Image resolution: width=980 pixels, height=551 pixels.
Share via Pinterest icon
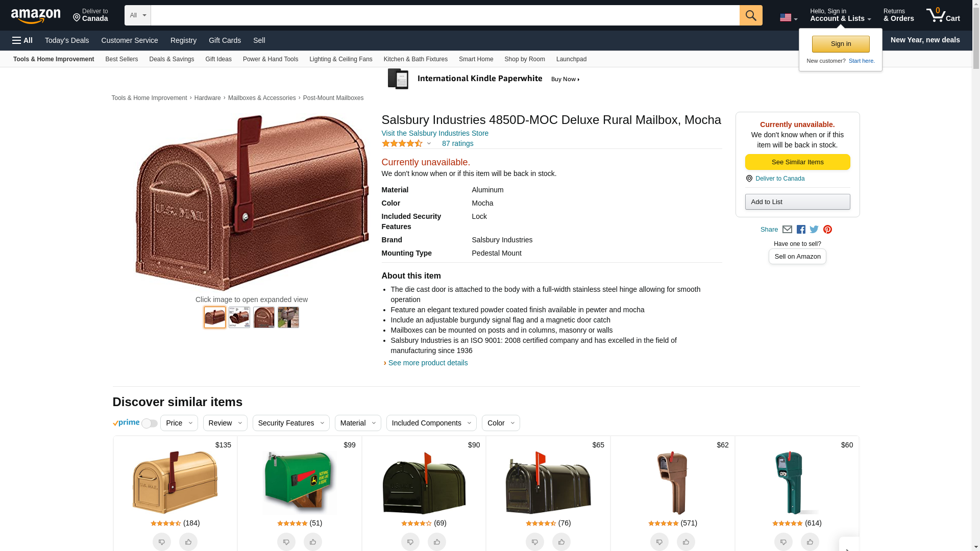(827, 230)
